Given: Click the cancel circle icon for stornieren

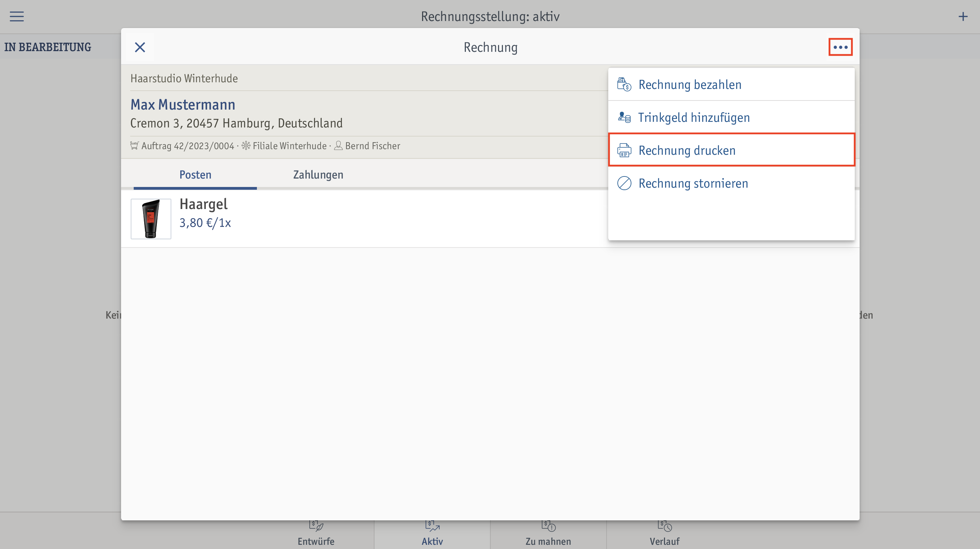Looking at the screenshot, I should 624,183.
